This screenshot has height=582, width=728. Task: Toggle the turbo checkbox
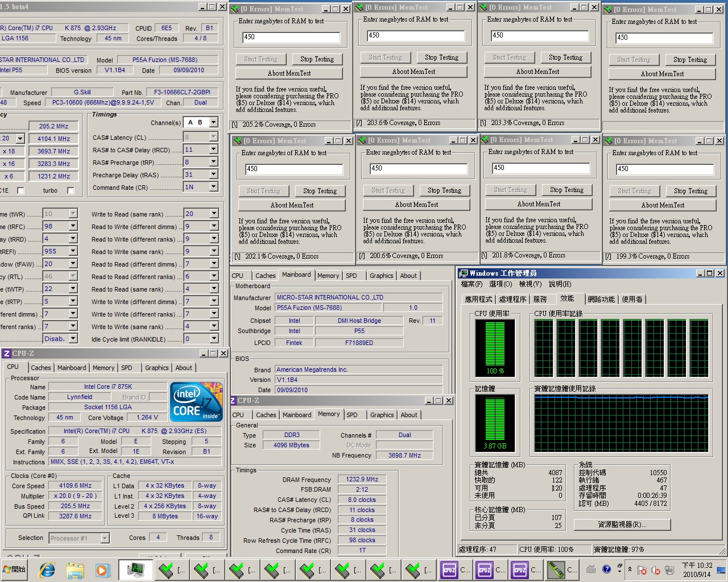click(71, 190)
